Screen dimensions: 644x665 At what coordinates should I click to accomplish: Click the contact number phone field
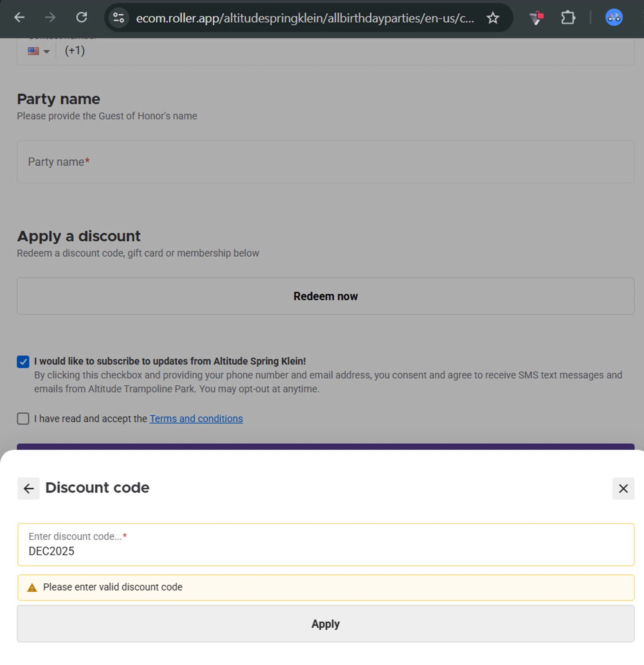pyautogui.click(x=346, y=51)
